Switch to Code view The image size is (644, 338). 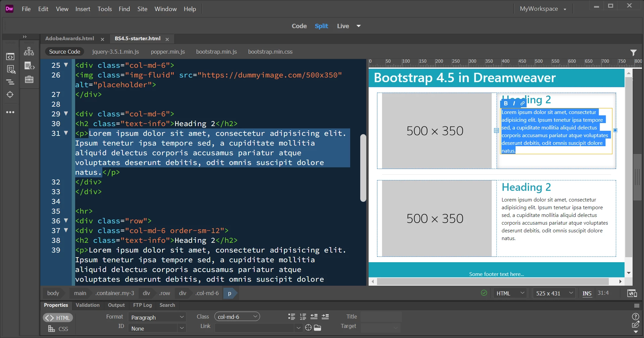(x=299, y=26)
